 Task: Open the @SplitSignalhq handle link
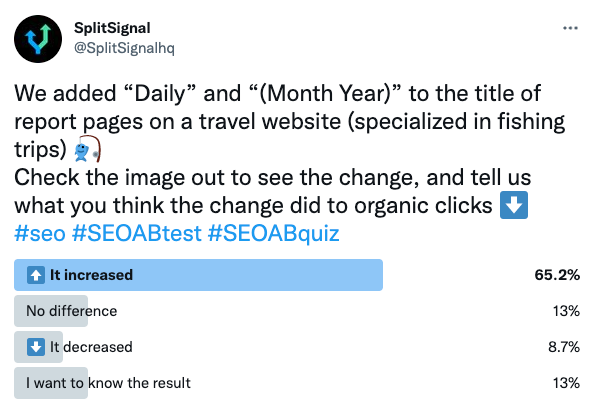click(124, 48)
